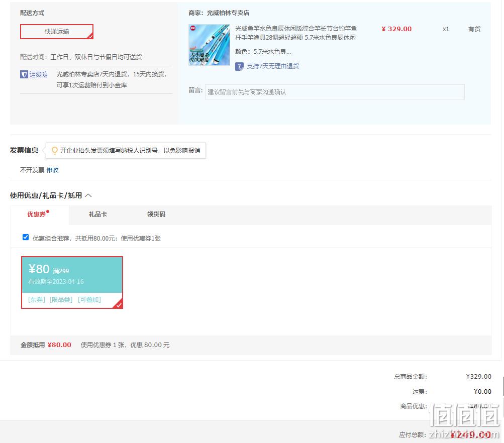The height and width of the screenshot is (443, 504).
Task: Focus the 留言 message input field
Action: point(335,92)
